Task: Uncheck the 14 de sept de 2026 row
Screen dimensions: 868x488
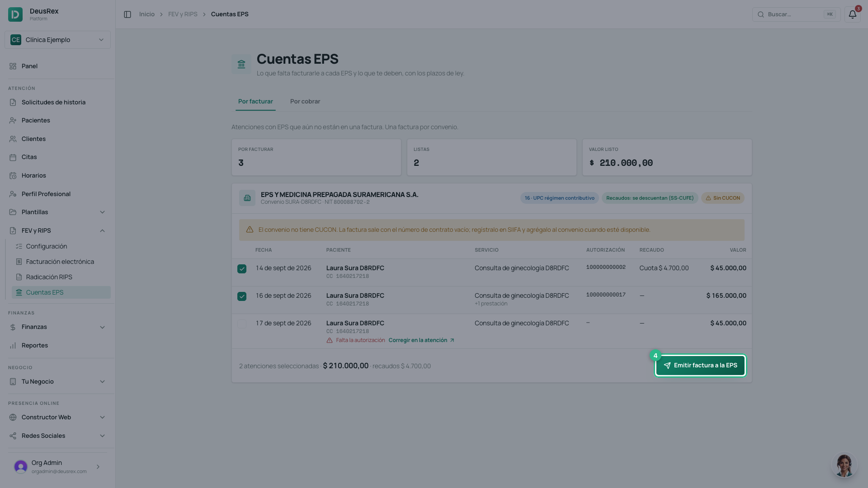Action: click(x=242, y=269)
